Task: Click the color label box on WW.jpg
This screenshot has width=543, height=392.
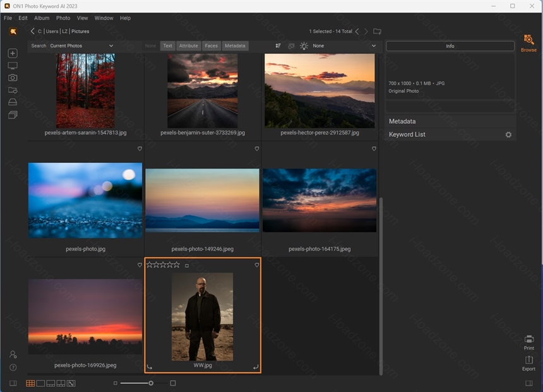Action: click(x=187, y=266)
